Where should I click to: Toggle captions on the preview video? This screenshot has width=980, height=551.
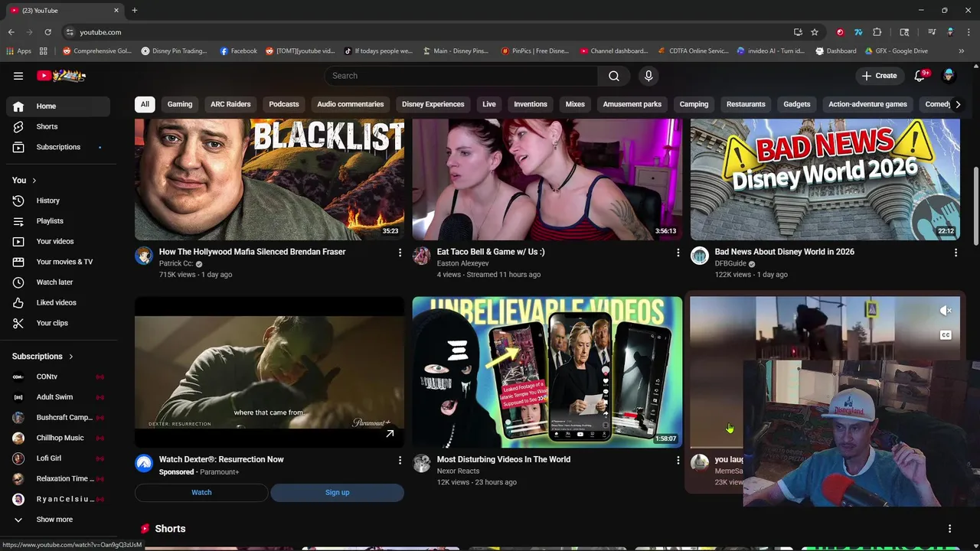click(946, 335)
